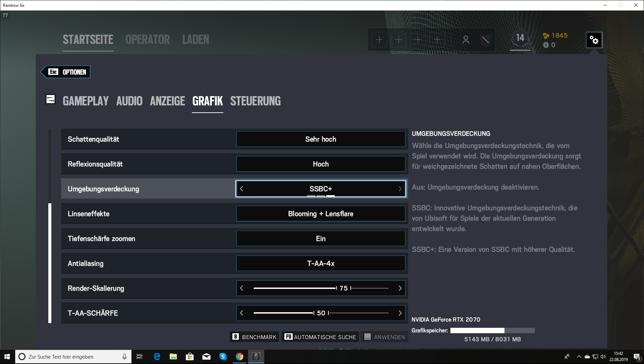The image size is (644, 364).
Task: Go back using the Esc Optionen button
Action: pos(66,72)
